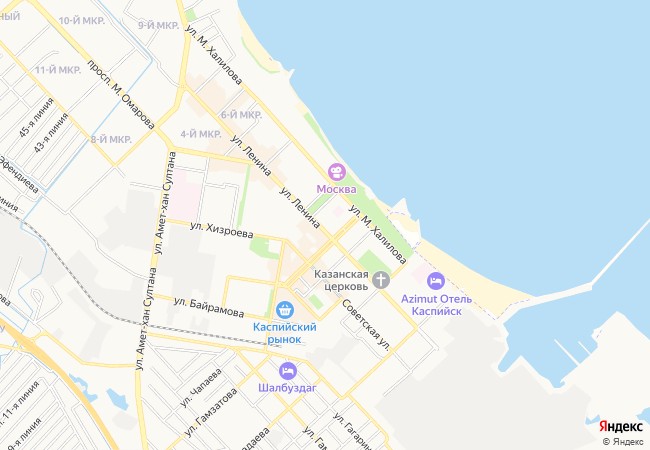Viewport: 650px width, 450px height.
Task: Click the Москва cinema icon
Action: click(x=337, y=172)
